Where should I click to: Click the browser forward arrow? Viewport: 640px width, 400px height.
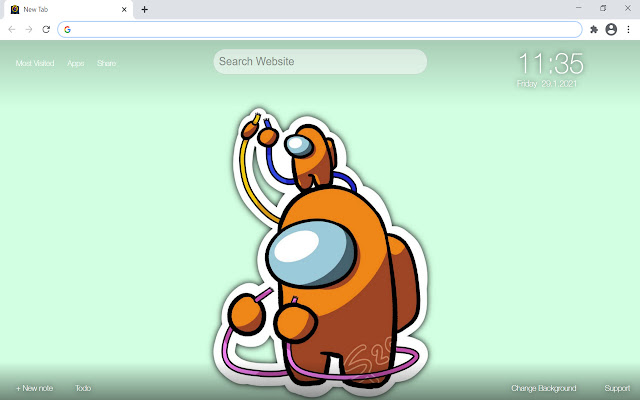tap(29, 29)
